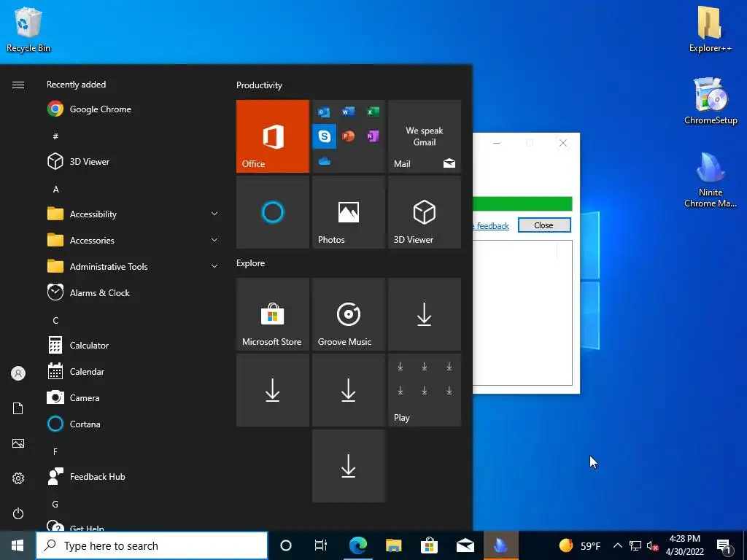The height and width of the screenshot is (560, 747).
Task: Open File Explorer from the taskbar
Action: (393, 545)
